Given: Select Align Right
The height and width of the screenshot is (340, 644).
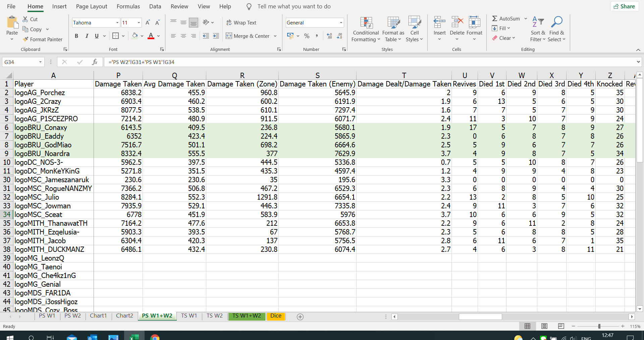Looking at the screenshot, I should pyautogui.click(x=193, y=36).
